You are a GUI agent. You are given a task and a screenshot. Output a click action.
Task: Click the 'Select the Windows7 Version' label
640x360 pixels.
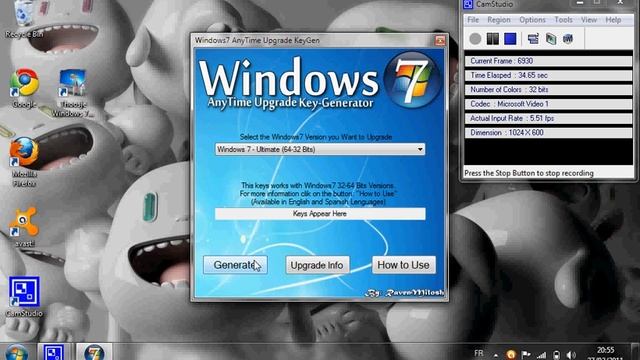[316, 137]
